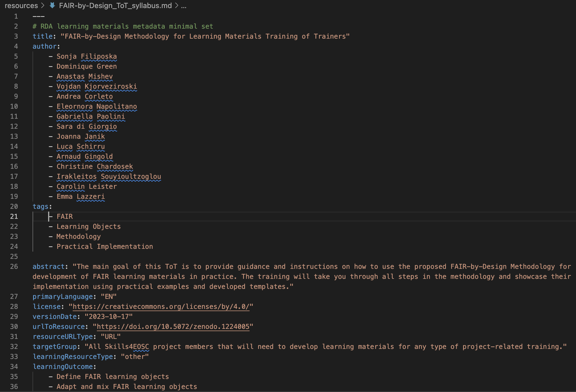Viewport: 576px width, 392px height.
Task: Click the chevron after 'resources' in the breadcrumb
Action: pos(43,5)
